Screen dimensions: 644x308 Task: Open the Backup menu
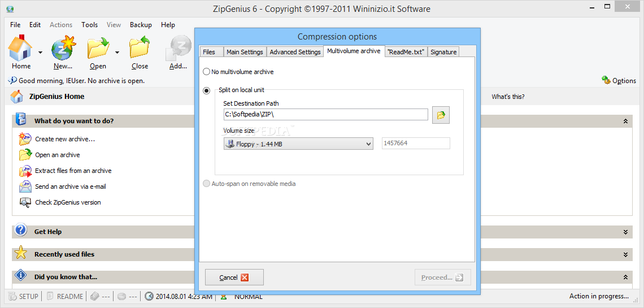coord(141,25)
